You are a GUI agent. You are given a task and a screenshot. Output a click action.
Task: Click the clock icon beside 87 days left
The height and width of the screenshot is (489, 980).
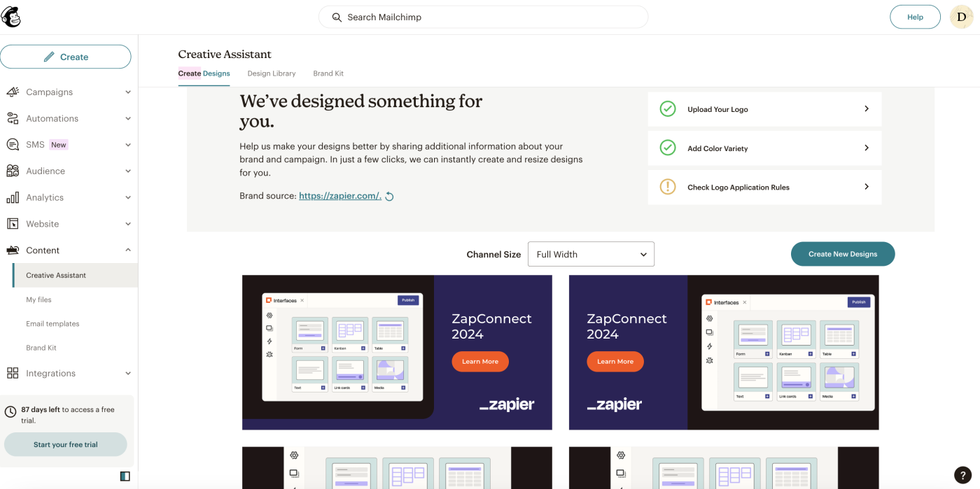pos(10,413)
